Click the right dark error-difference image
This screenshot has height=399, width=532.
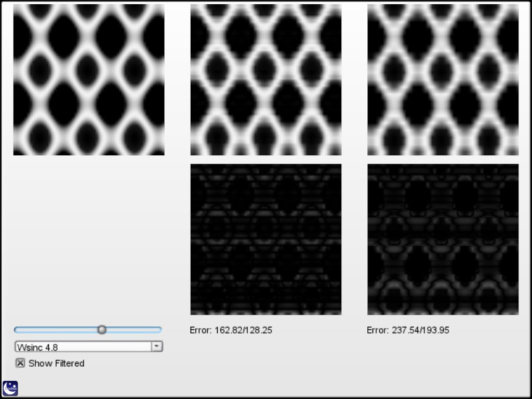[443, 240]
